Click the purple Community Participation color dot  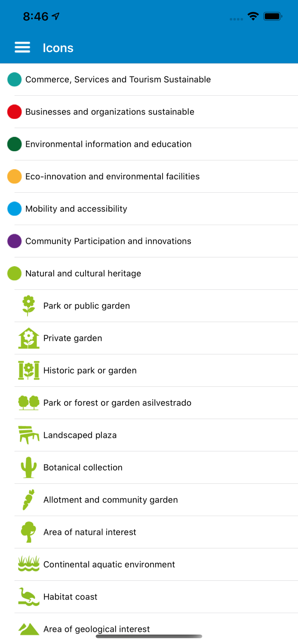14,241
